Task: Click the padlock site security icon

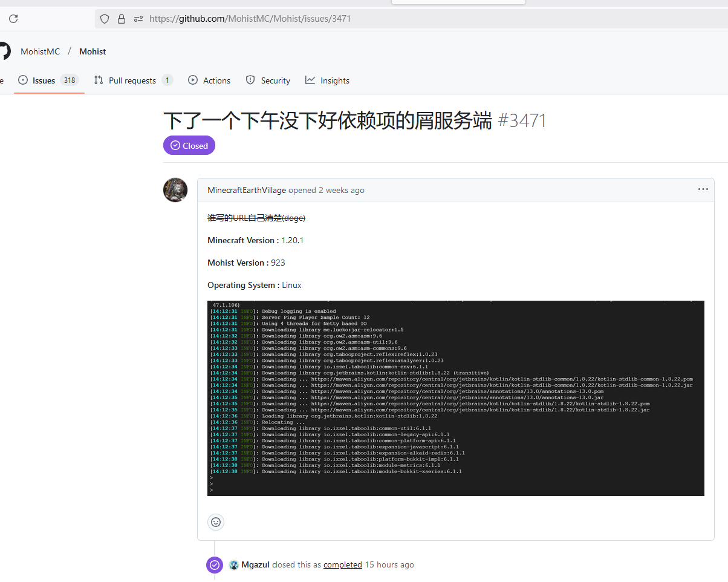Action: 122,19
